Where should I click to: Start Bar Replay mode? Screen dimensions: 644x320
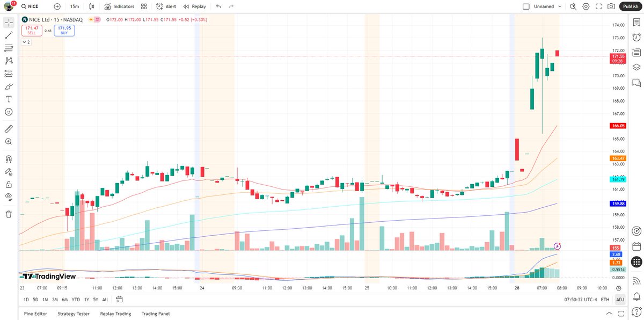pyautogui.click(x=194, y=6)
